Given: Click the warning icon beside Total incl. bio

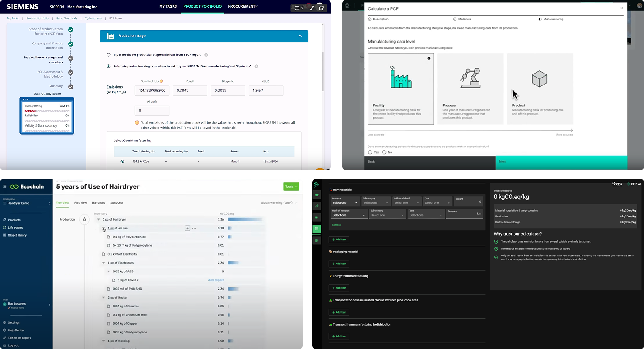Looking at the screenshot, I should (x=161, y=81).
